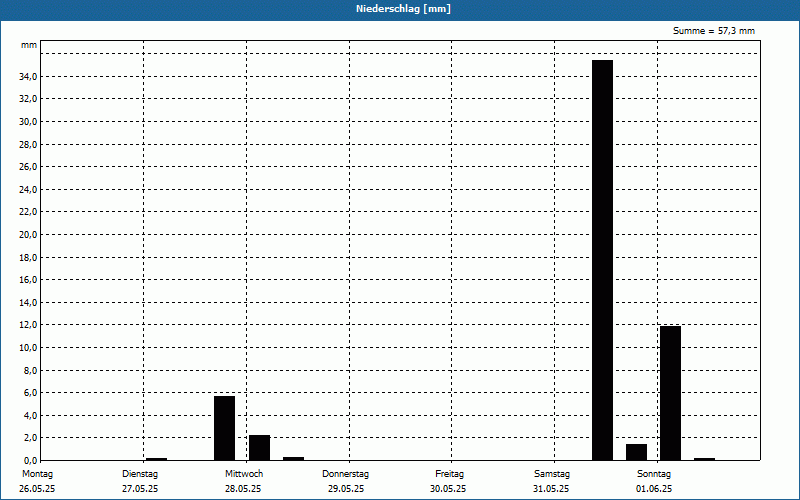Click the Dienstag axis label
This screenshot has height=500, width=800.
click(x=140, y=474)
